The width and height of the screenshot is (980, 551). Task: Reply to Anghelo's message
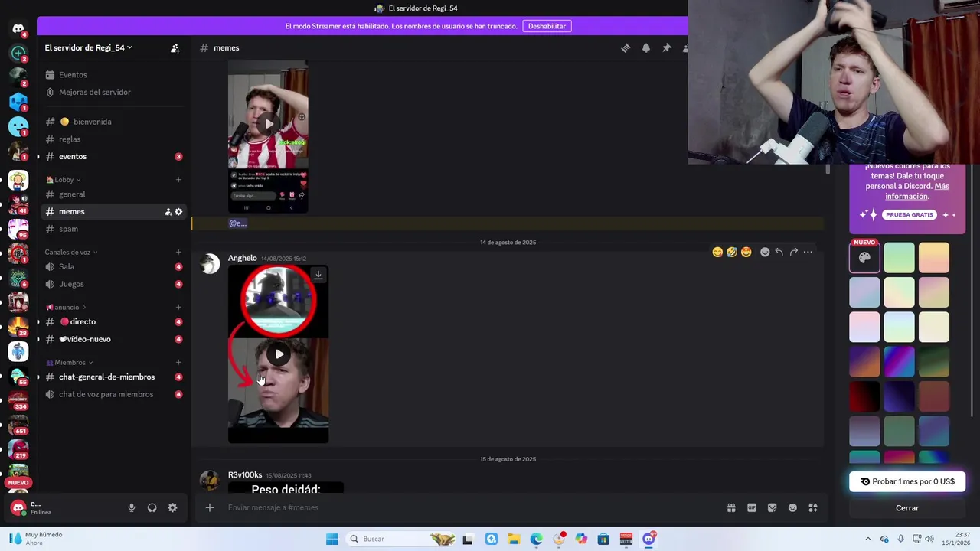[x=779, y=252]
